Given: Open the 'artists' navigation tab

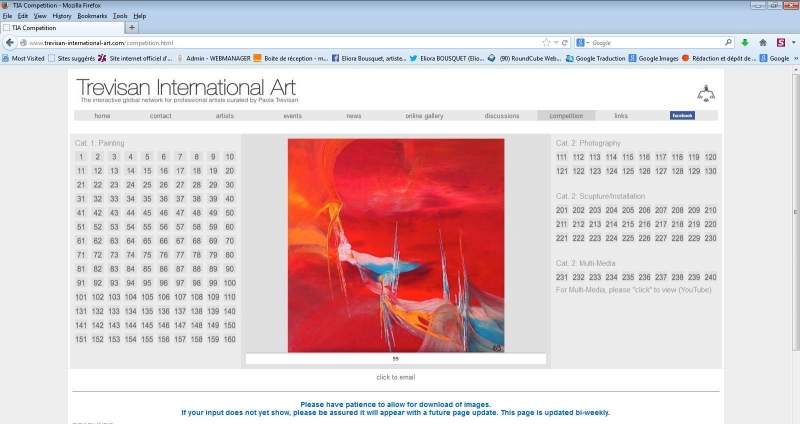Looking at the screenshot, I should pyautogui.click(x=224, y=116).
